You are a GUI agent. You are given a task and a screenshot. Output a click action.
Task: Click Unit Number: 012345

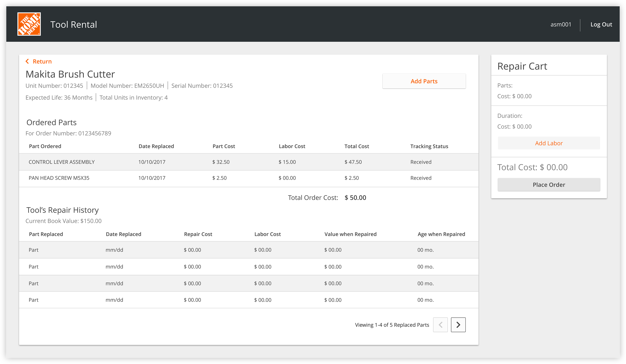pos(54,86)
